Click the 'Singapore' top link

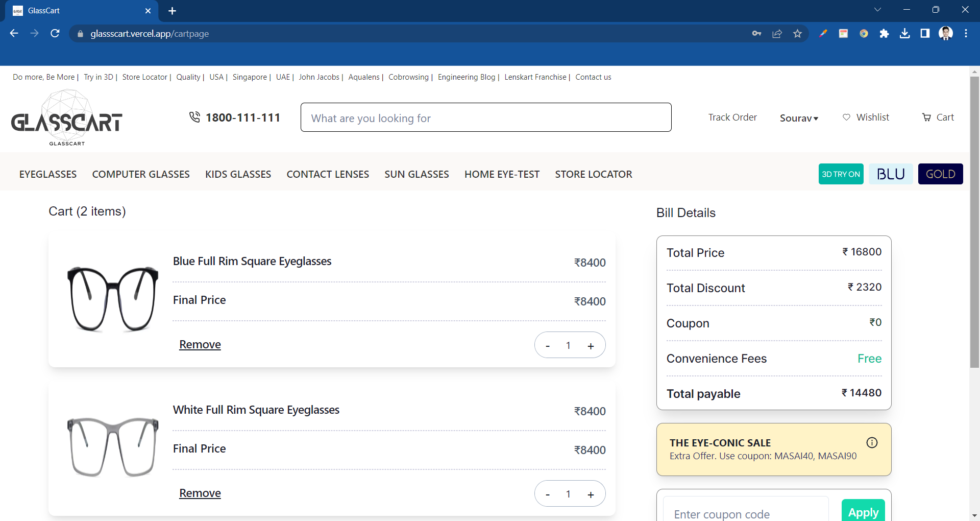[250, 77]
